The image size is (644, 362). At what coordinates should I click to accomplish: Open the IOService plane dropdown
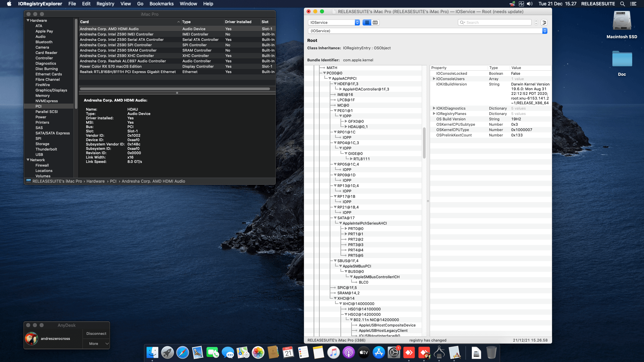334,22
